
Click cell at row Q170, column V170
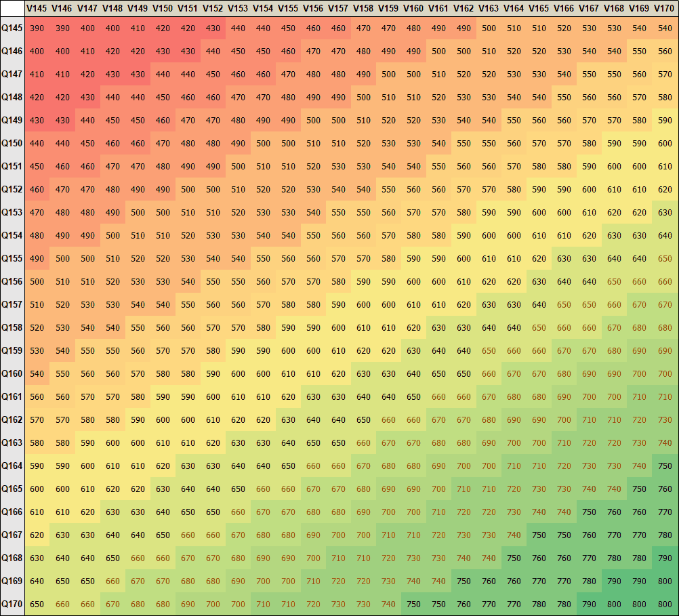coord(664,604)
